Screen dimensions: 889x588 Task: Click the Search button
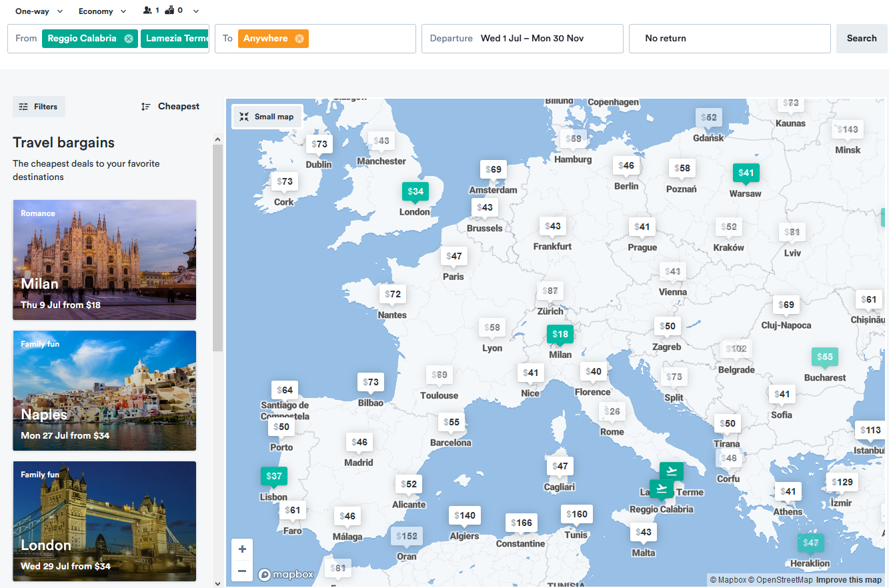[x=862, y=39]
